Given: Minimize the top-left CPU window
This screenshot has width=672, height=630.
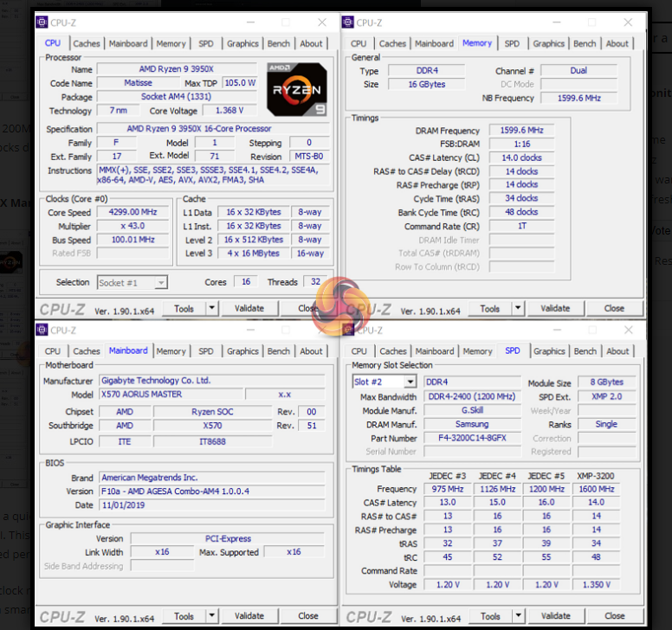Looking at the screenshot, I should tap(251, 22).
